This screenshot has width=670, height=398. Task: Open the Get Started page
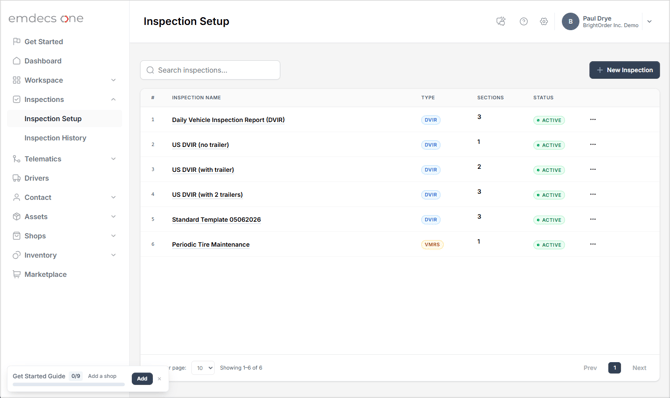[x=44, y=41]
